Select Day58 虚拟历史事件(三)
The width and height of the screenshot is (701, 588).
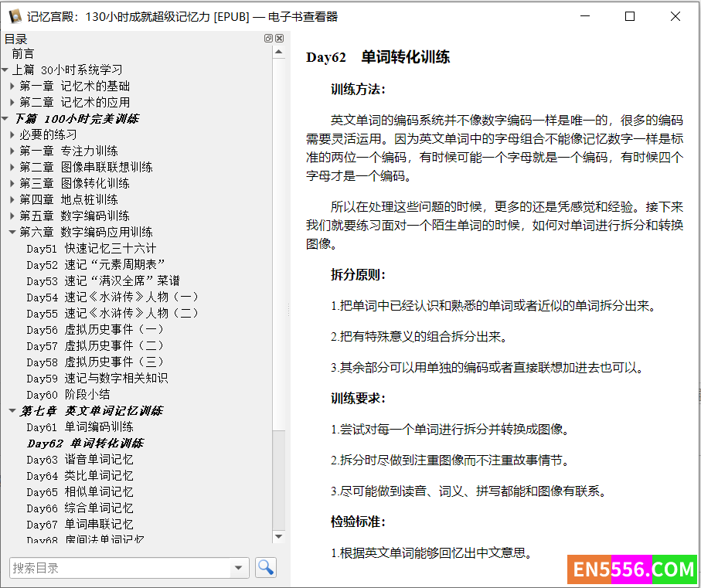[x=95, y=362]
